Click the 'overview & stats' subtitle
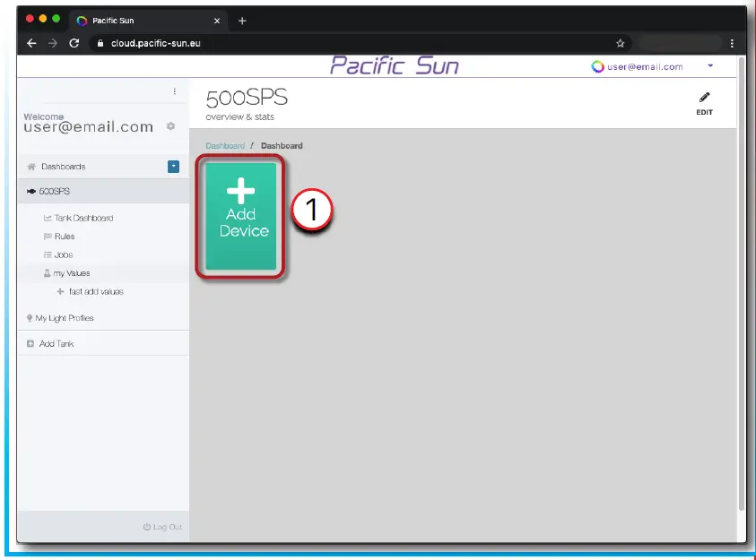Screen dimensions: 756x560 tap(239, 117)
